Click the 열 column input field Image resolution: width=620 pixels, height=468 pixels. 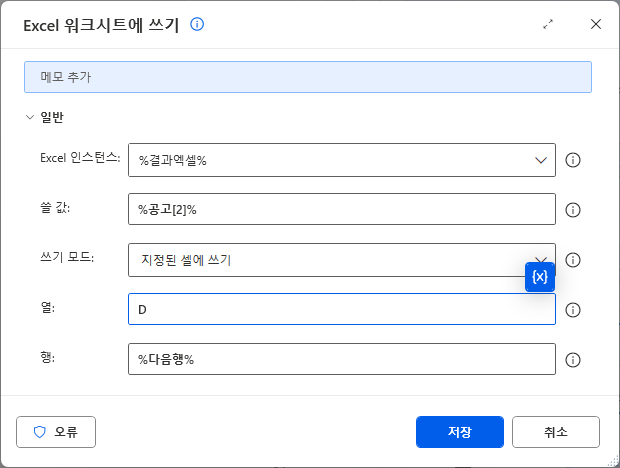pos(342,309)
